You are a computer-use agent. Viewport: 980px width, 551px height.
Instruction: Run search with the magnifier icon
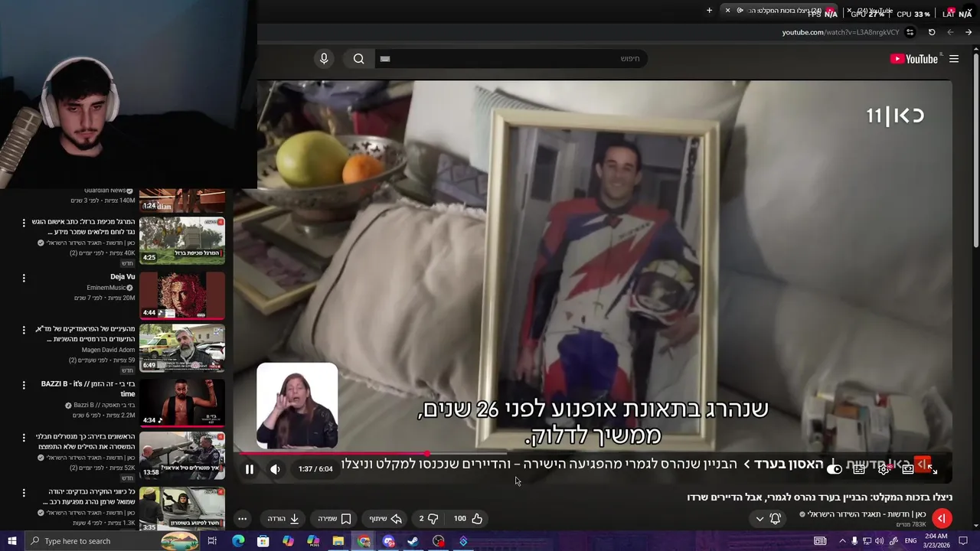pos(358,59)
